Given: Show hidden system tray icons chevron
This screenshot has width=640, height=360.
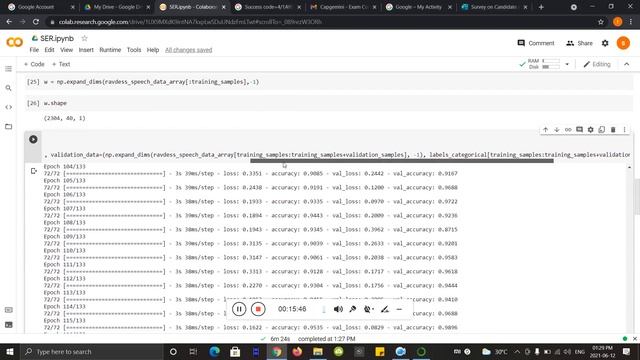Looking at the screenshot, I should pyautogui.click(x=517, y=351).
